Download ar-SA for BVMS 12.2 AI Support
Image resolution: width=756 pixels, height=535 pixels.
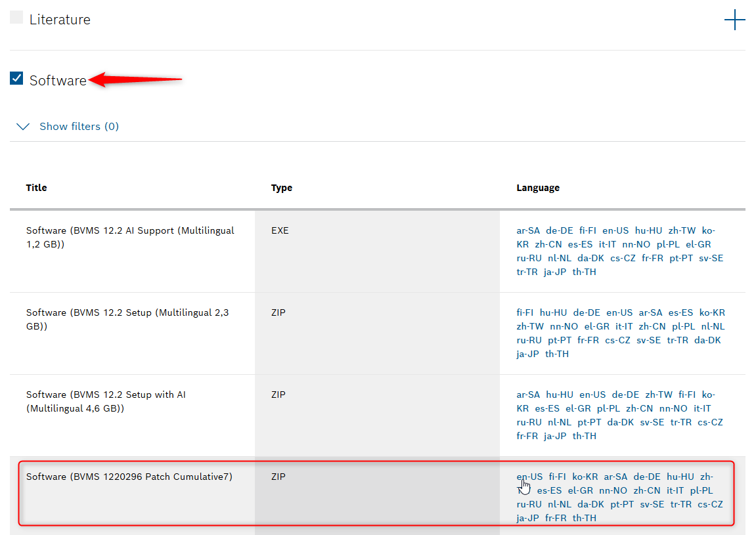coord(528,231)
